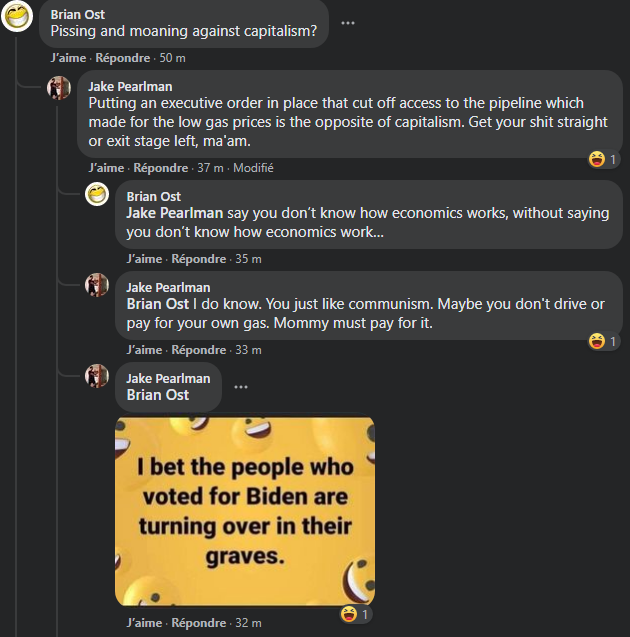Viewport: 630px width, 637px height.
Task: Click the 'Modifié' edit history label
Action: 253,168
